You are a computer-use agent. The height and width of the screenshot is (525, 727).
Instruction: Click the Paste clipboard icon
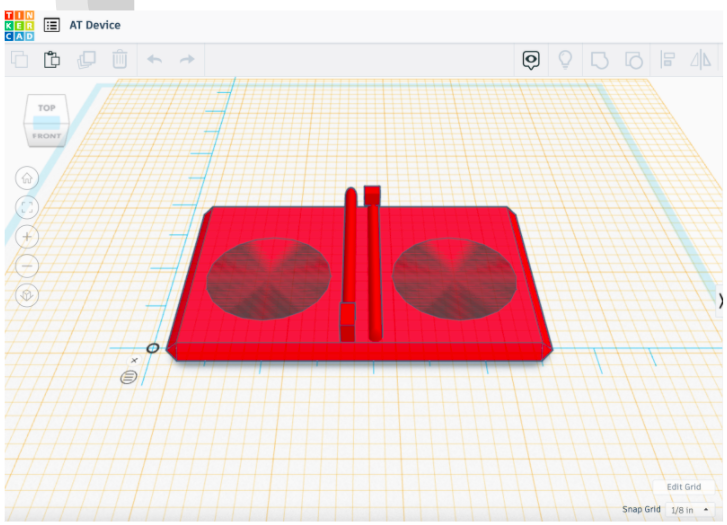pos(52,60)
